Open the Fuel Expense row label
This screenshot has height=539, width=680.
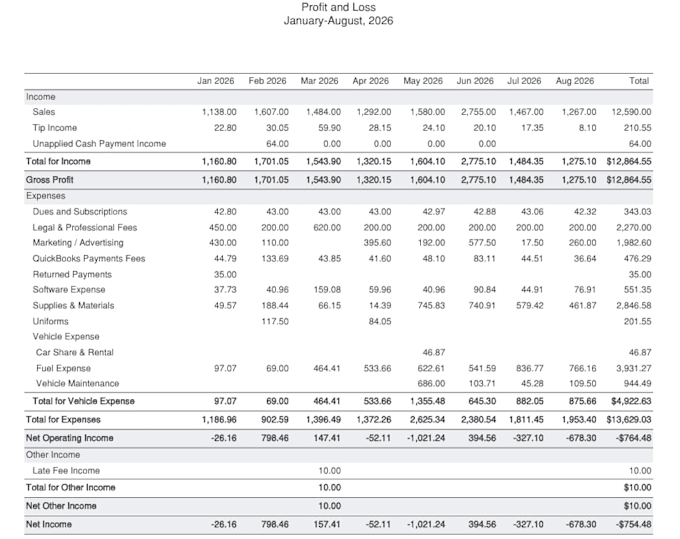pyautogui.click(x=63, y=369)
